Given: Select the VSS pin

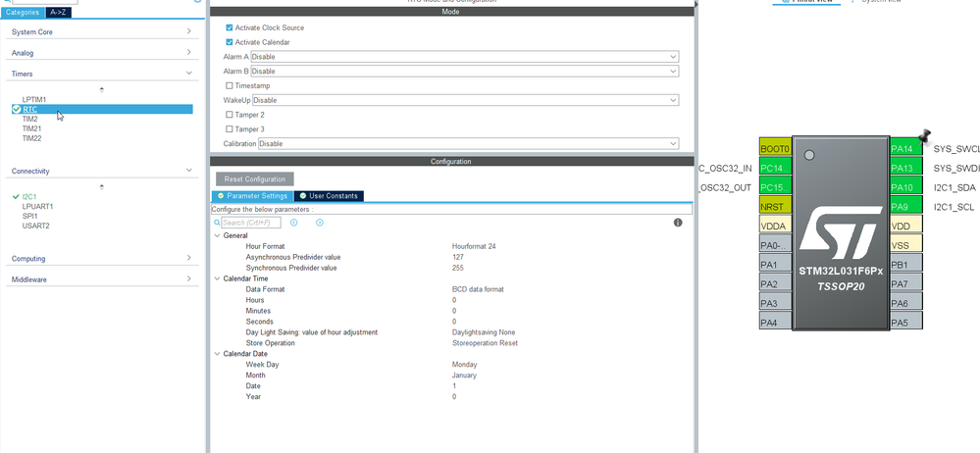Looking at the screenshot, I should tap(905, 245).
